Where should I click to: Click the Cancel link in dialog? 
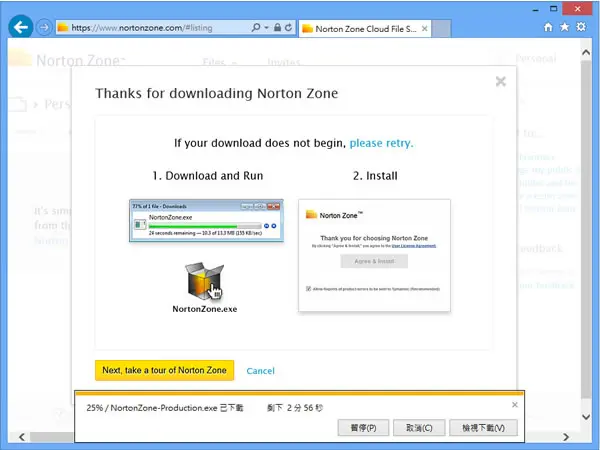pyautogui.click(x=261, y=371)
